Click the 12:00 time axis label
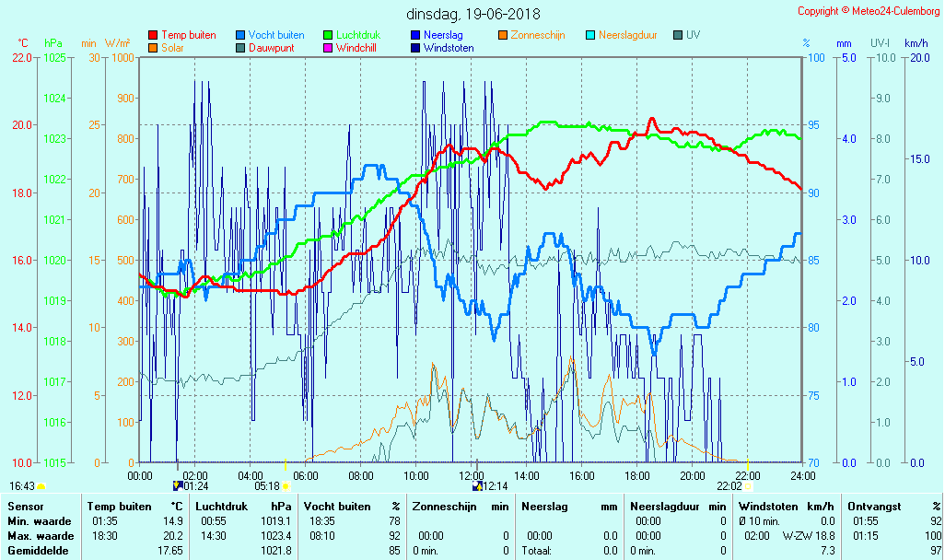 click(x=472, y=474)
